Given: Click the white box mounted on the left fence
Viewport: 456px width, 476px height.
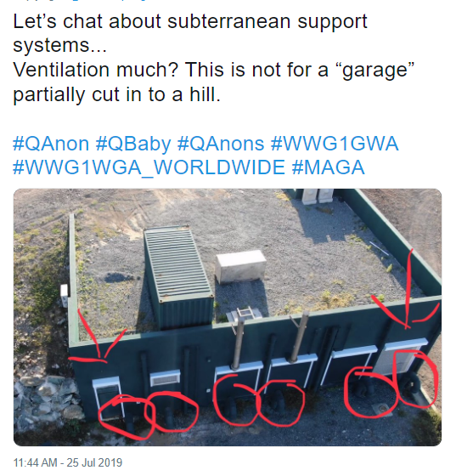Looking at the screenshot, I should (x=65, y=293).
